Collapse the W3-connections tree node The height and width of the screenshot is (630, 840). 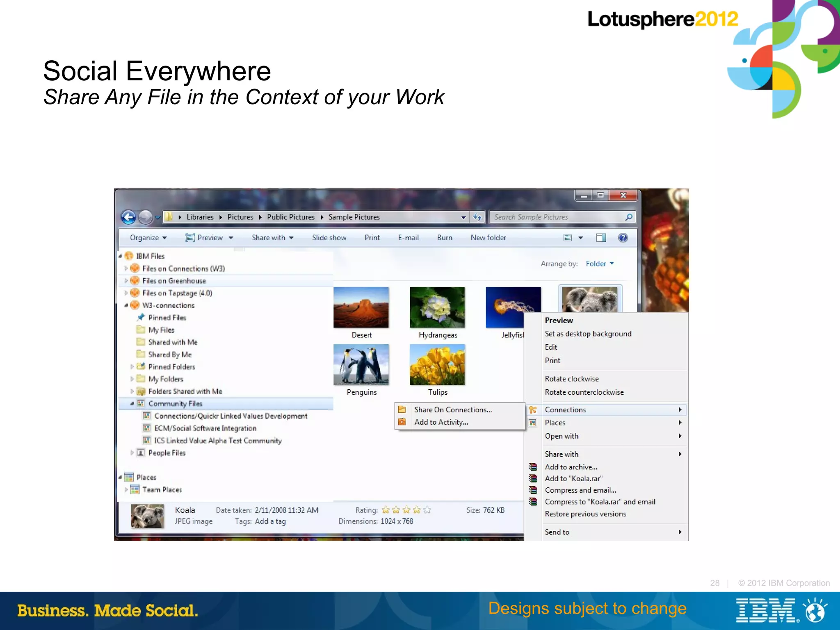coord(126,305)
